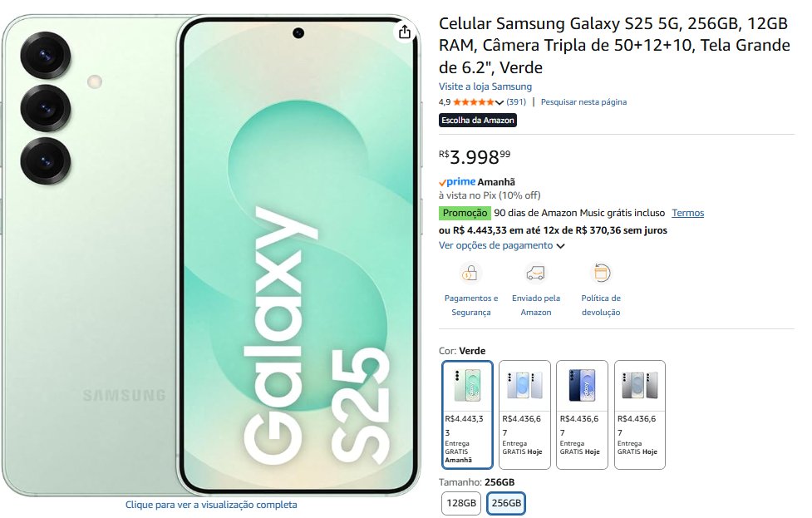Click the Política de devolução return icon
This screenshot has width=812, height=518.
(x=601, y=273)
